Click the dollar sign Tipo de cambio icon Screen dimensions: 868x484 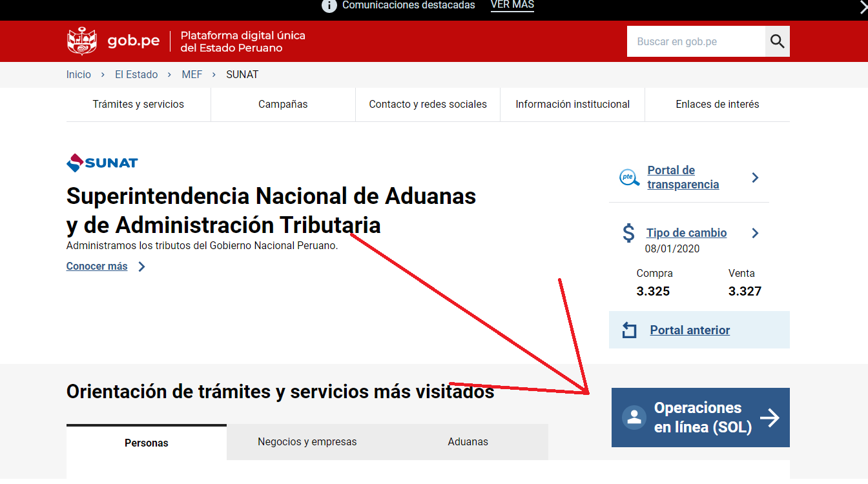[628, 233]
